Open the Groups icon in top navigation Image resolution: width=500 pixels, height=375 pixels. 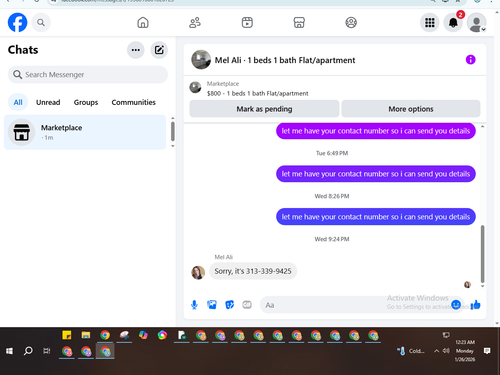[x=351, y=23]
